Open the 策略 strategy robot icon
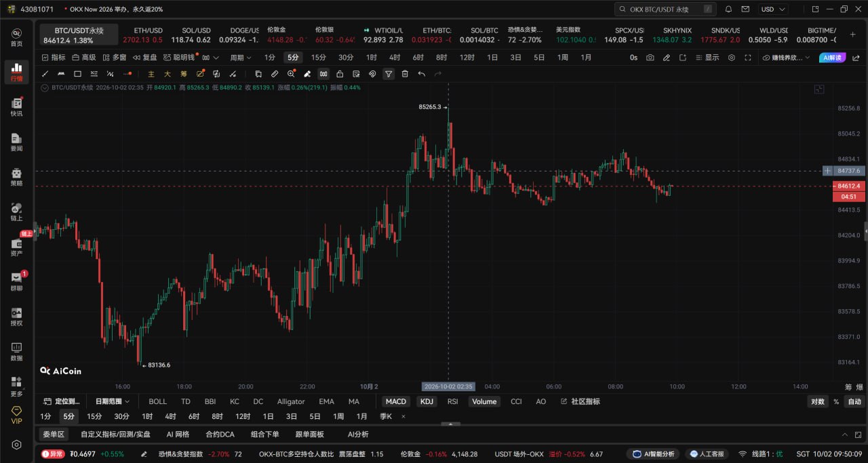This screenshot has width=868, height=463. 16,176
